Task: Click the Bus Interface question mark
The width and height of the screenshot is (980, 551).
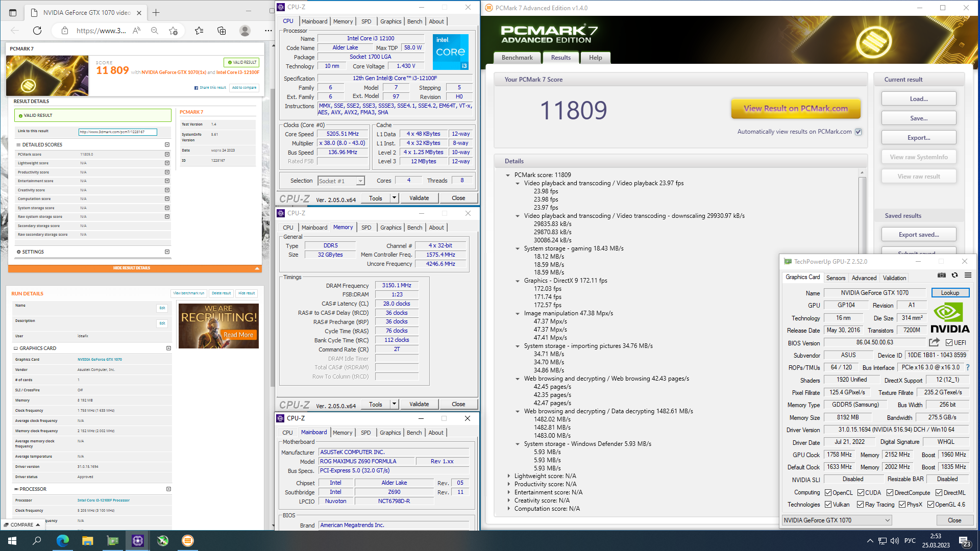Action: (968, 367)
